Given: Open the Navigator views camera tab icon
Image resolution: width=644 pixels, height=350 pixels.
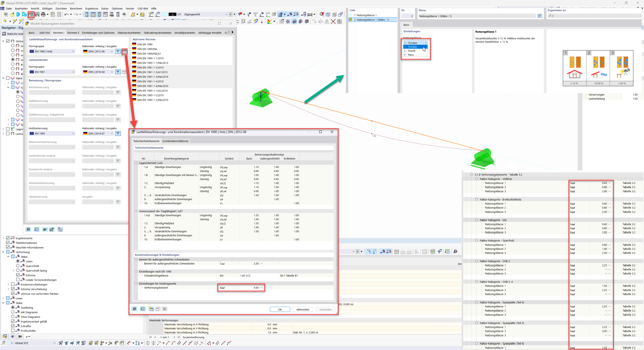Looking at the screenshot, I should tap(20, 336).
